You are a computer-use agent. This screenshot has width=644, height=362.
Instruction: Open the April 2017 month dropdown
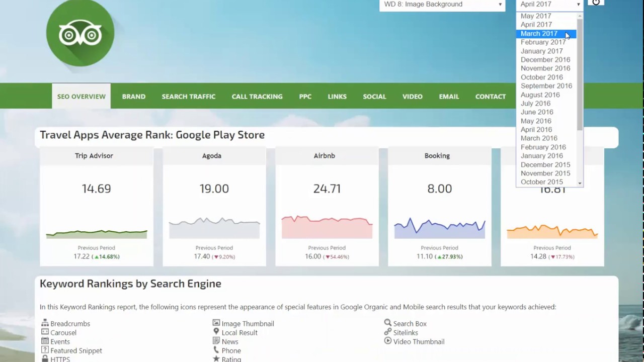pyautogui.click(x=549, y=5)
